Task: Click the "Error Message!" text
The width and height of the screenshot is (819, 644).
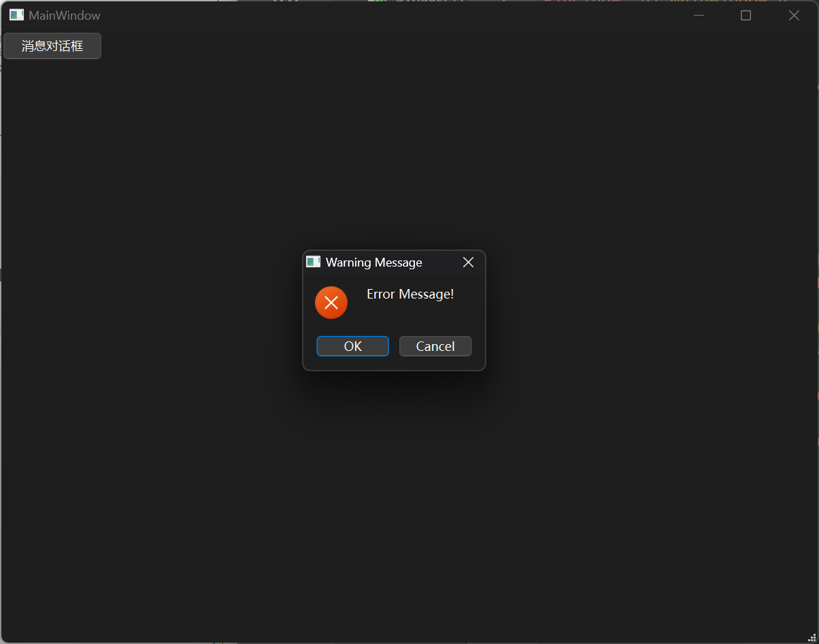Action: (410, 294)
